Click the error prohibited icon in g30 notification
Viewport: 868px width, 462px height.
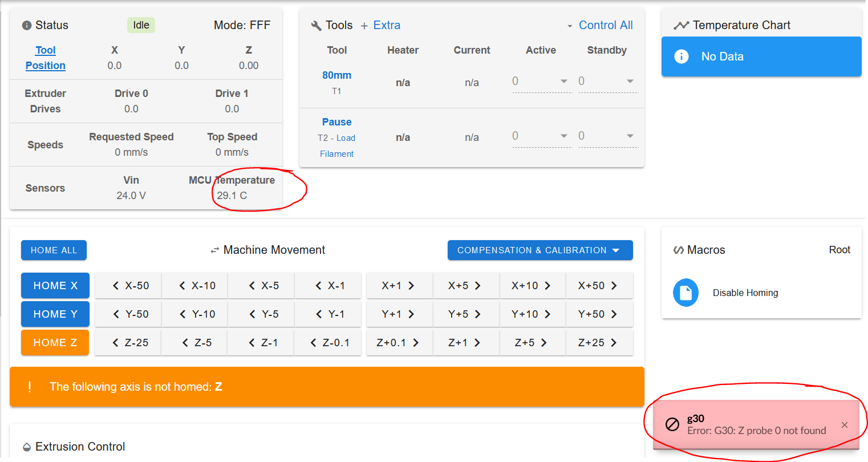(672, 424)
